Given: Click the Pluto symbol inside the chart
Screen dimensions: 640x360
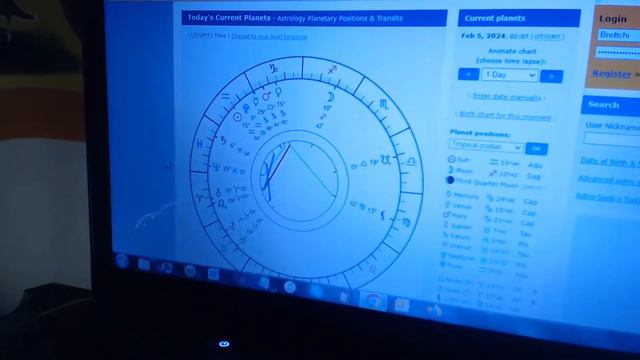Looking at the screenshot, I should click(x=247, y=108).
